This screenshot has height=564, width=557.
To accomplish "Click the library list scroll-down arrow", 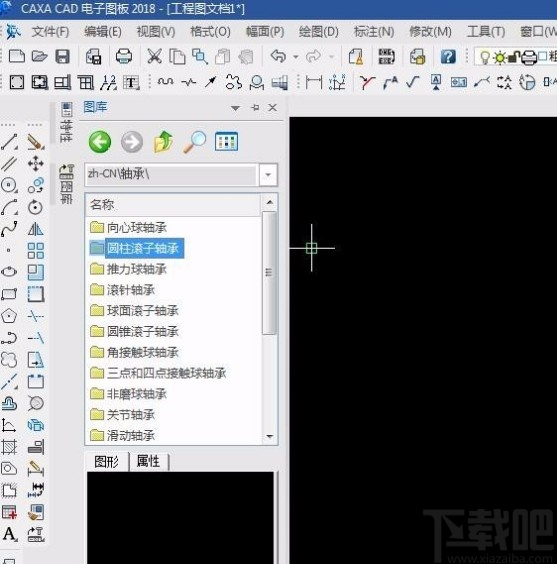I will tap(269, 436).
